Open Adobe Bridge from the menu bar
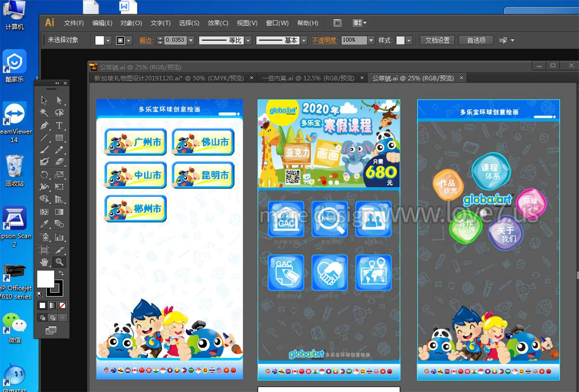 tap(338, 23)
